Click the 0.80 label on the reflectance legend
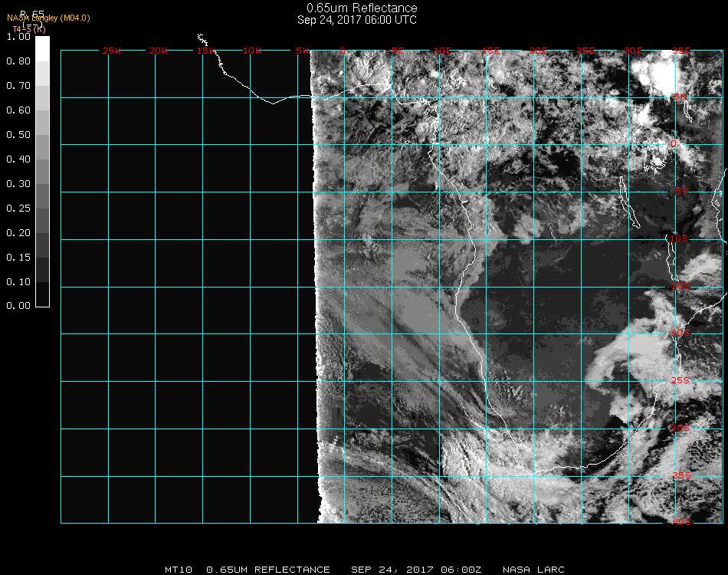 coord(18,61)
